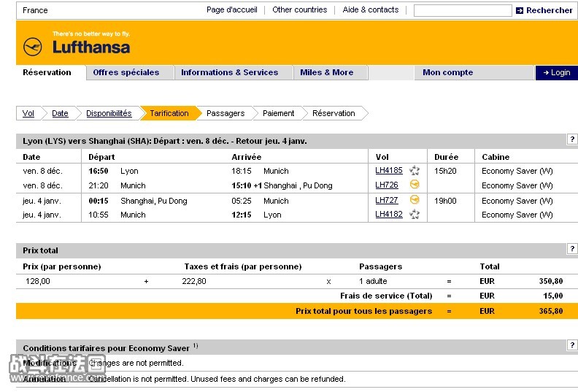Click departure time 16:50 from Lyon
578x392 pixels.
point(99,171)
